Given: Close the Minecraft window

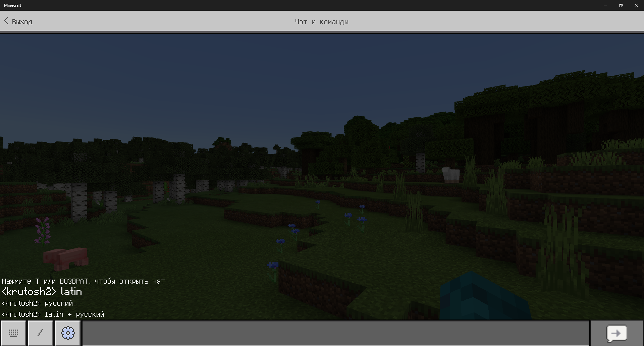Looking at the screenshot, I should 636,5.
